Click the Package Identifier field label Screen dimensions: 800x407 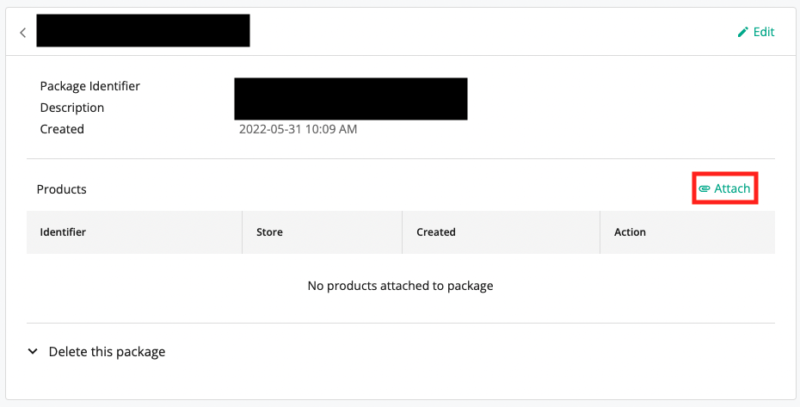[90, 86]
